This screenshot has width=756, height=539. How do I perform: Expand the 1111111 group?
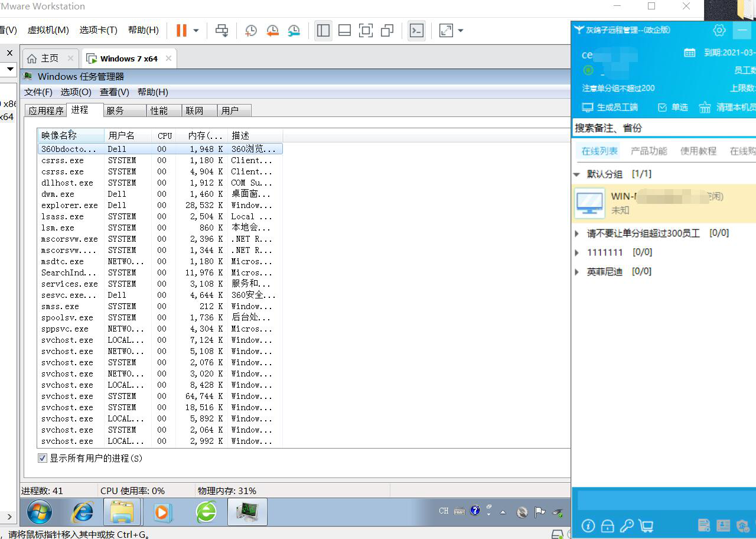(577, 252)
